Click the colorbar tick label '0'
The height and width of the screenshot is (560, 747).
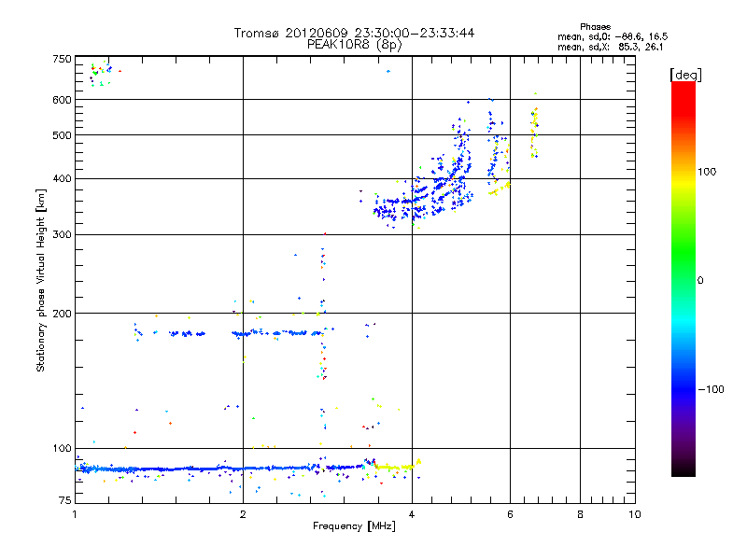700,281
